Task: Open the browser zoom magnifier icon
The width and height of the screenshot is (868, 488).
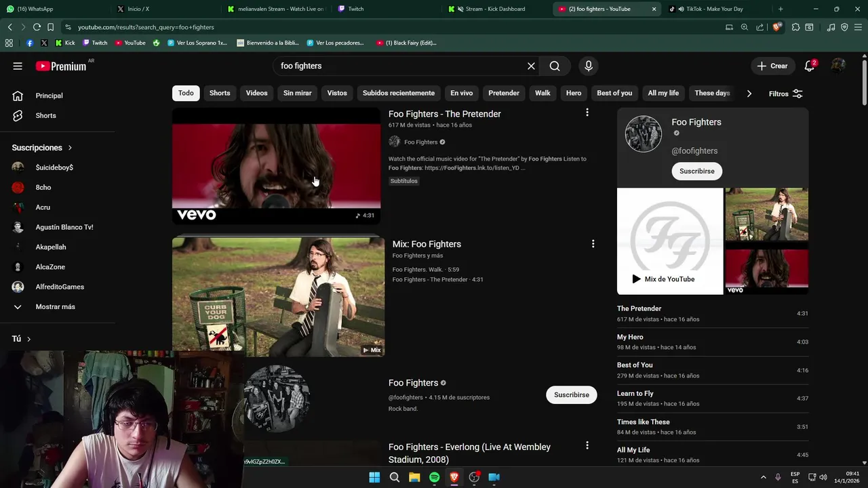Action: tap(745, 27)
